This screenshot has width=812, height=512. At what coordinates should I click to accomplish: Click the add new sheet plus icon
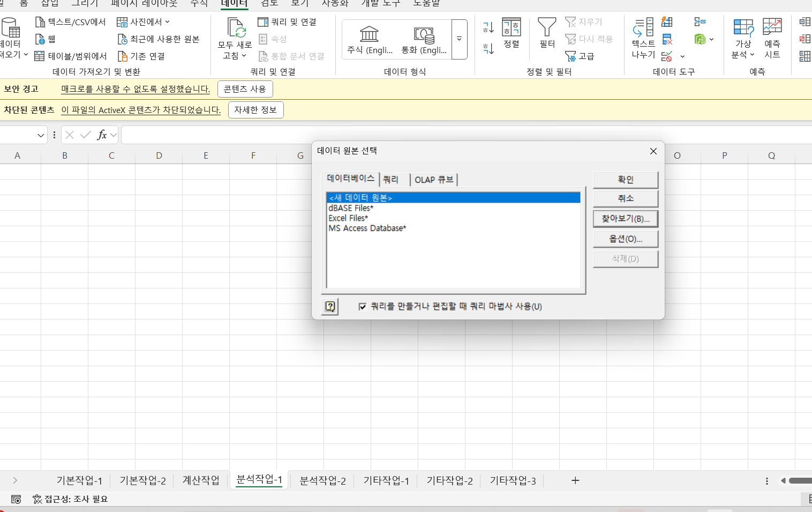pyautogui.click(x=575, y=481)
